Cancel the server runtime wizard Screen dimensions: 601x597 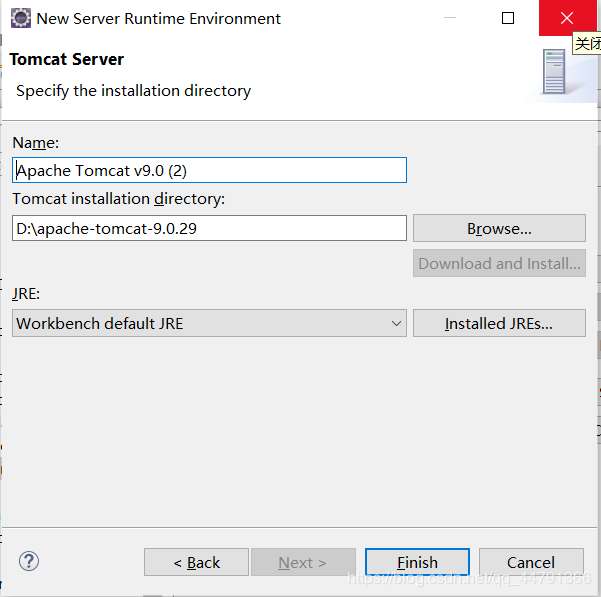[x=530, y=562]
